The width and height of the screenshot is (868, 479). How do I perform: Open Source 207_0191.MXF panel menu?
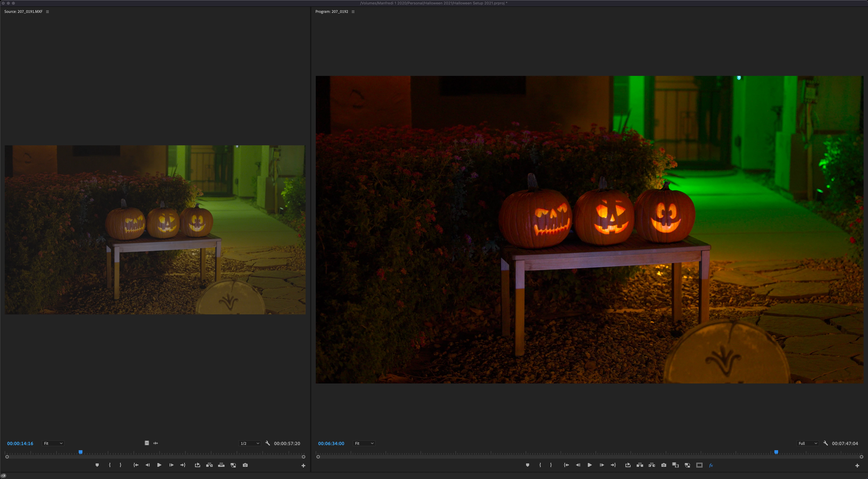(47, 12)
